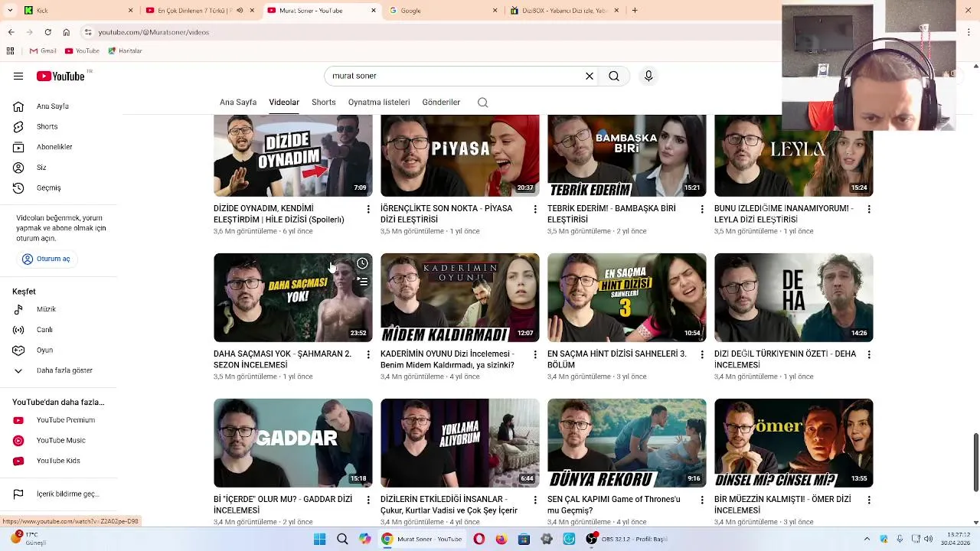Open options menu for KADERİMİN OYUNU video
The height and width of the screenshot is (551, 980).
(x=535, y=354)
